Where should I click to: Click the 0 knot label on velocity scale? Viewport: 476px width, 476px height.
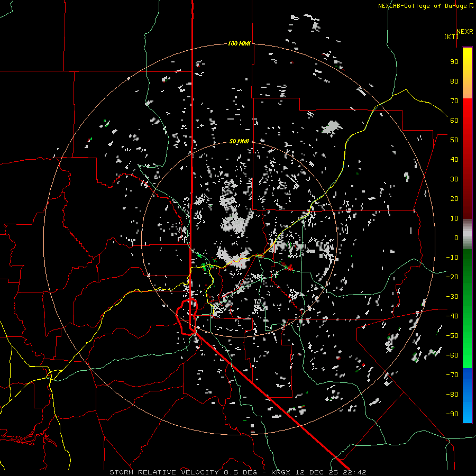point(456,237)
